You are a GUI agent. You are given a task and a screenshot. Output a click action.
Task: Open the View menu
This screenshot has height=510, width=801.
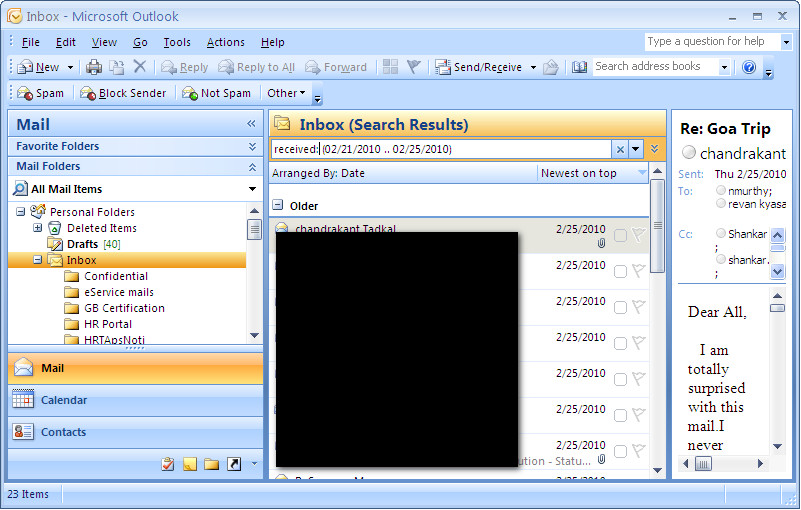click(104, 42)
